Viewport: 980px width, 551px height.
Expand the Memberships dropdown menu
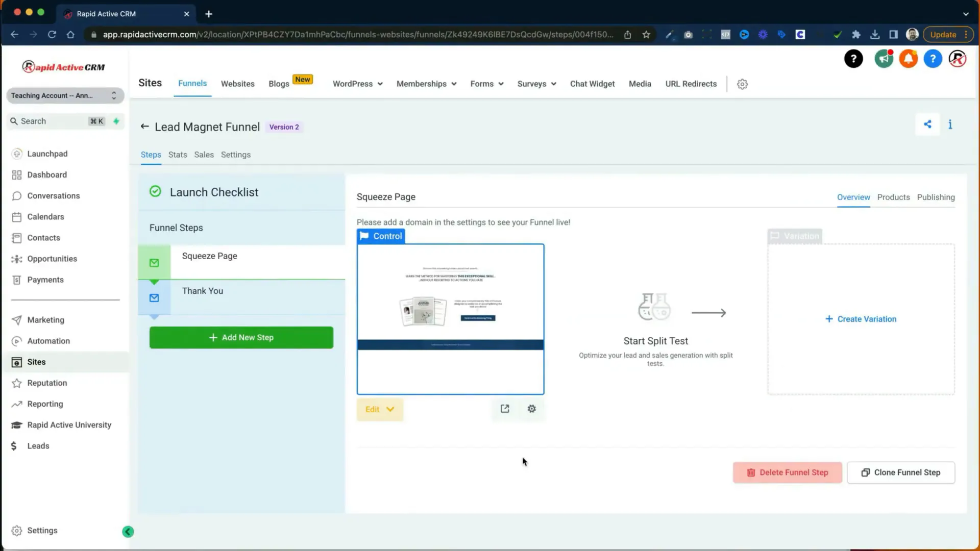click(426, 84)
